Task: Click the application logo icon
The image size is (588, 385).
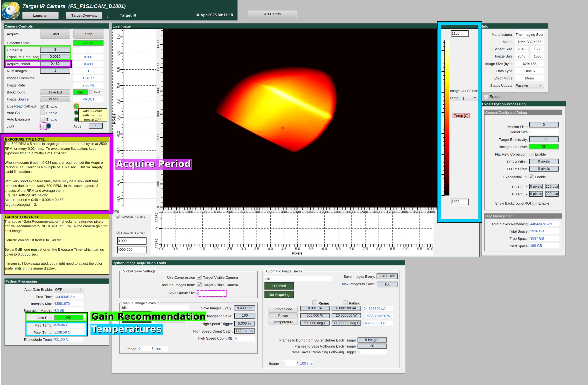Action: 10,10
